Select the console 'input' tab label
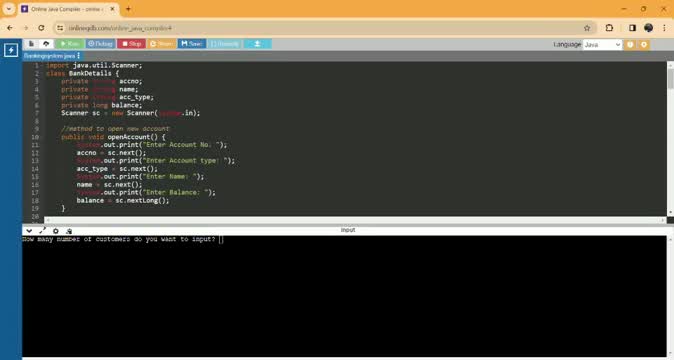The image size is (674, 360). pyautogui.click(x=348, y=230)
